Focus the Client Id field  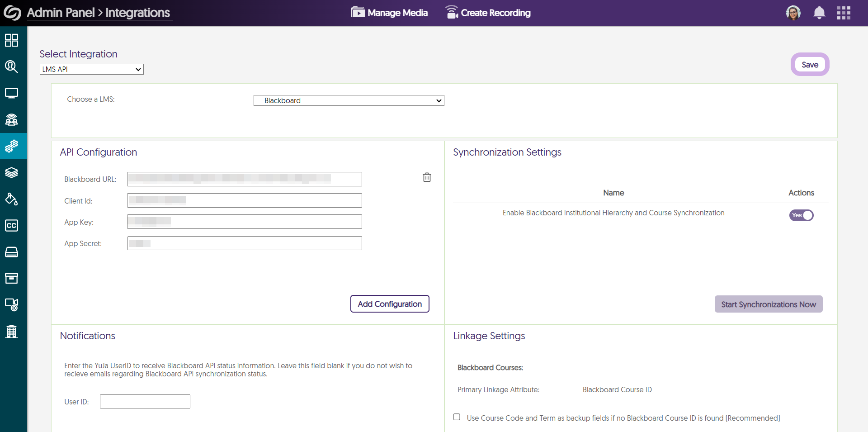[245, 200]
